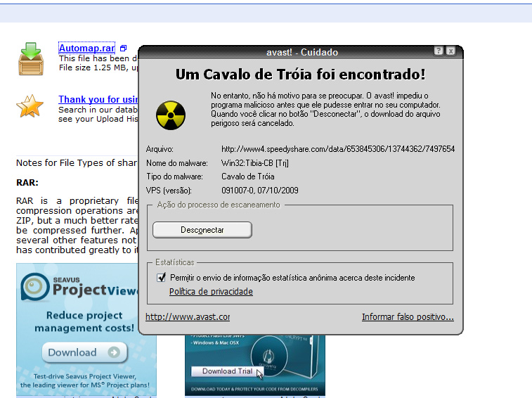Click the 'Um Cavalo de Tróia foi encontrado!' heading

300,75
